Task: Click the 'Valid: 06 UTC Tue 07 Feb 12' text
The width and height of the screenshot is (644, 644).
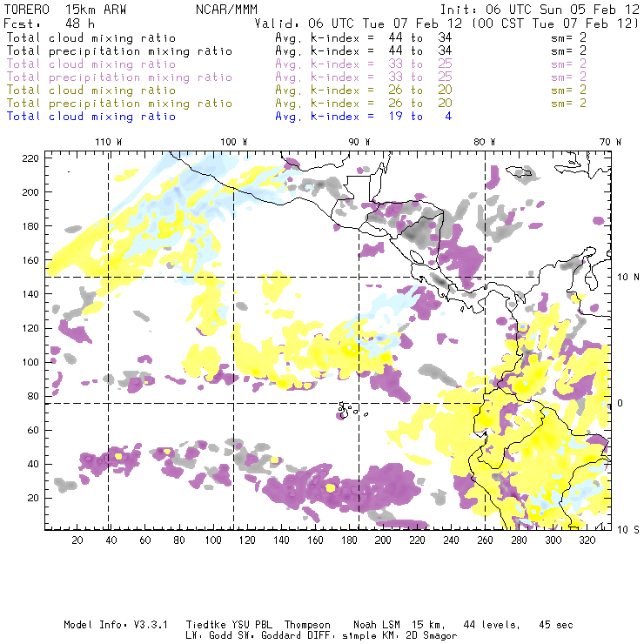Action: pyautogui.click(x=359, y=23)
